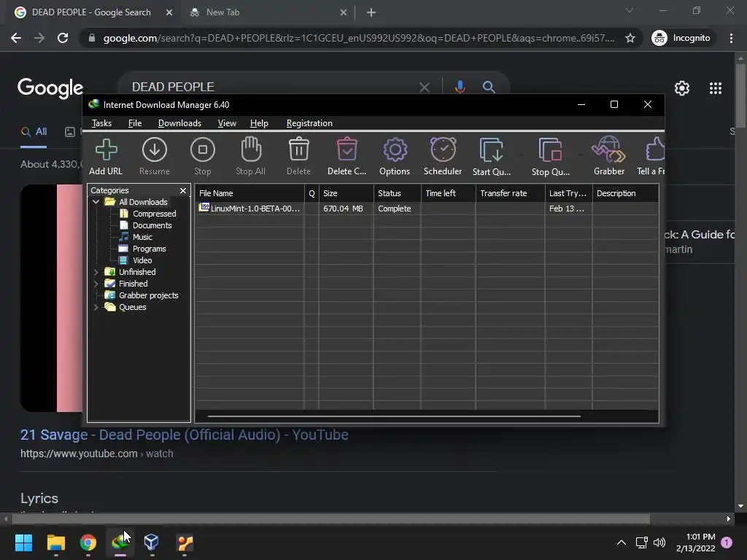Collapse the All Downloads tree node
The image size is (747, 560).
coord(96,202)
